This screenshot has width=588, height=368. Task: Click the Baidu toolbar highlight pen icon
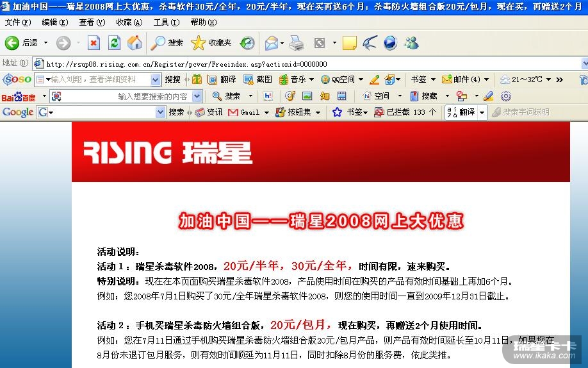[x=488, y=96]
